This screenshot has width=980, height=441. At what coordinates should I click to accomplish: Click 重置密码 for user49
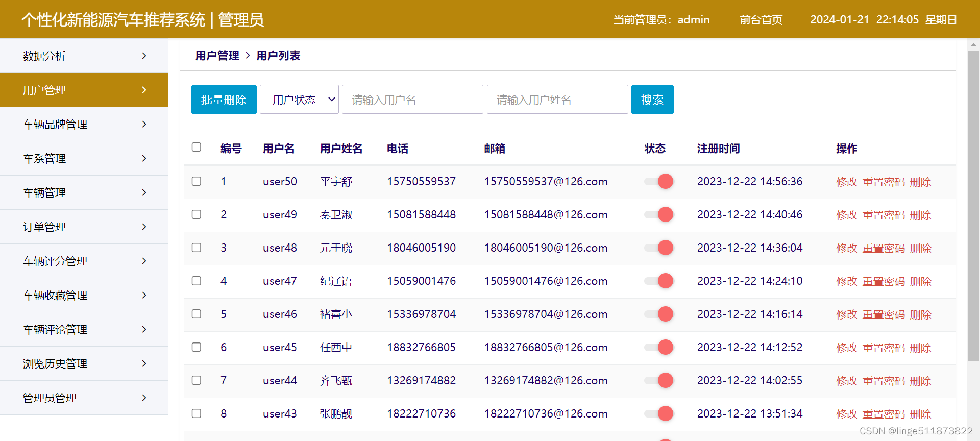point(884,215)
